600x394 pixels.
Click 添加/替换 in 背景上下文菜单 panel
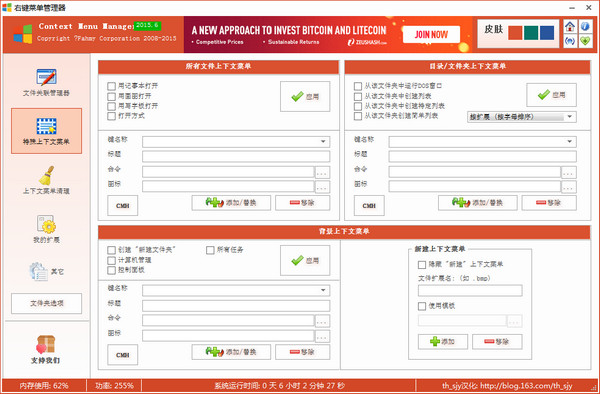(231, 352)
